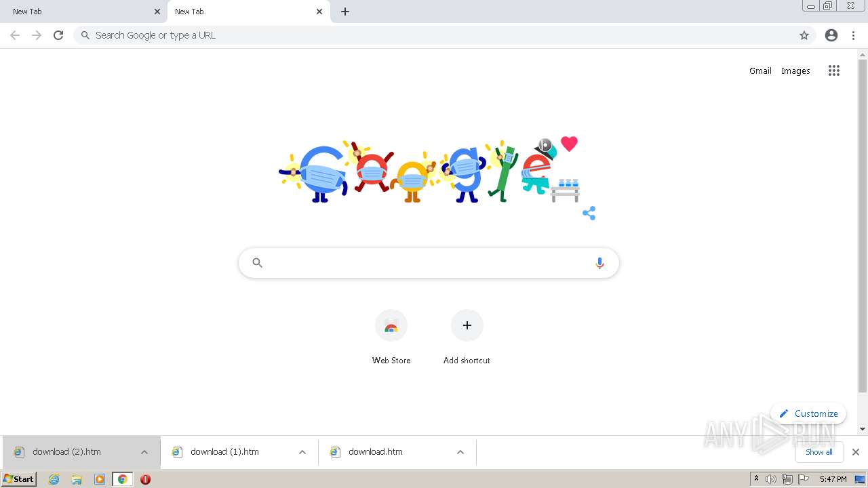Add a new shortcut tile
The image size is (868, 488).
pos(467,338)
